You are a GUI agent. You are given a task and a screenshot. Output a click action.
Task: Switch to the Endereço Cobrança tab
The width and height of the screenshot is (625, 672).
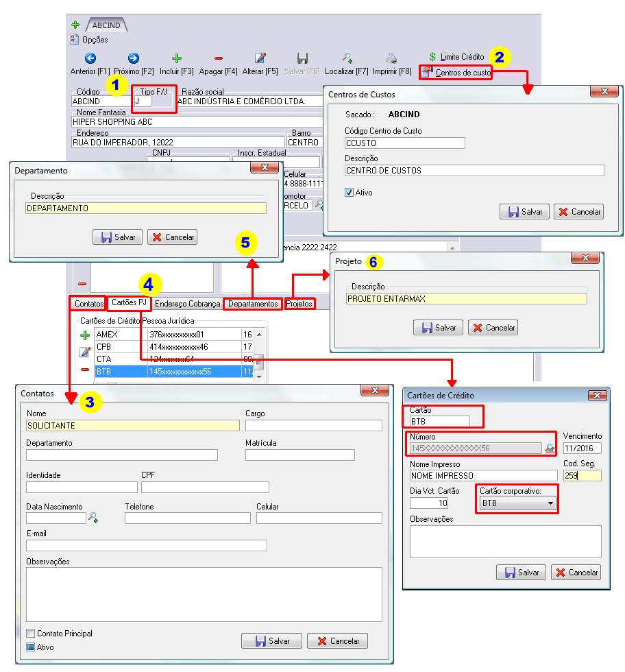pyautogui.click(x=188, y=304)
